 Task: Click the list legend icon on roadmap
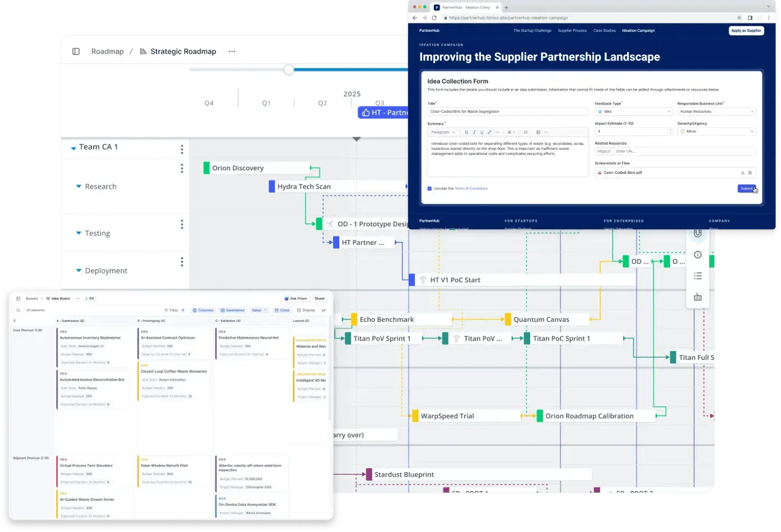coord(697,276)
